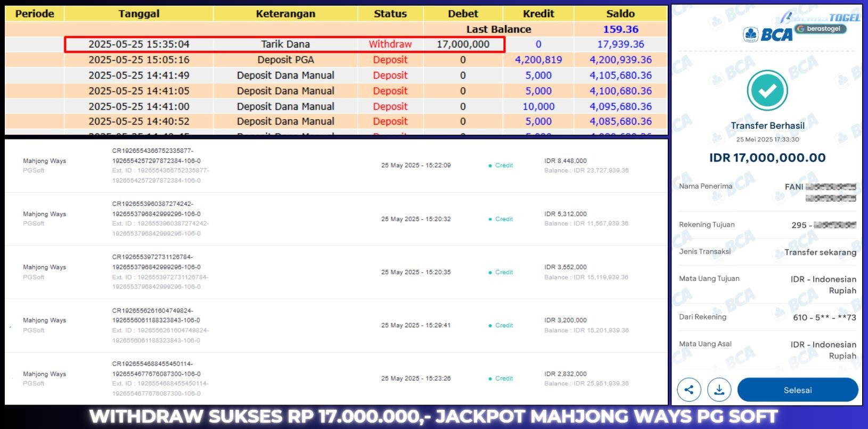Tap the Selesai button
The width and height of the screenshot is (868, 429).
(798, 390)
